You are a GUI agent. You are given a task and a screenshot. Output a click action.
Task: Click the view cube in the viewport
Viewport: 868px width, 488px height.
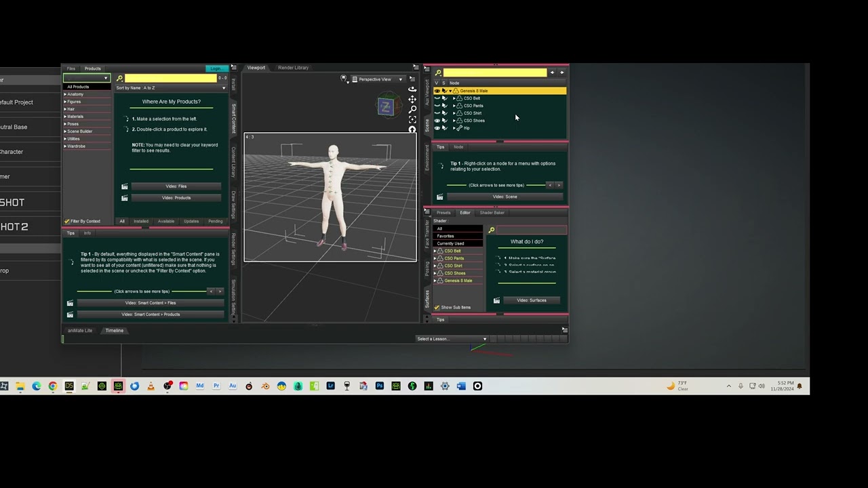pos(386,106)
